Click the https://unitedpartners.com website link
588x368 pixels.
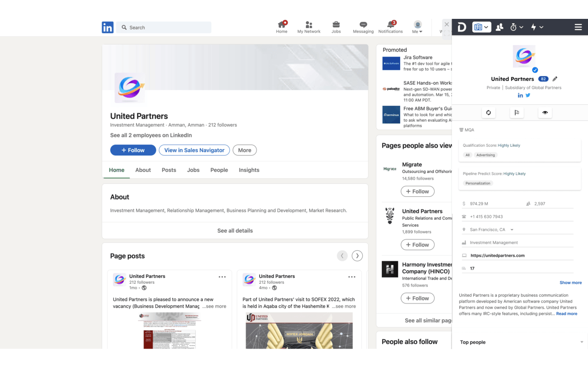coord(498,255)
